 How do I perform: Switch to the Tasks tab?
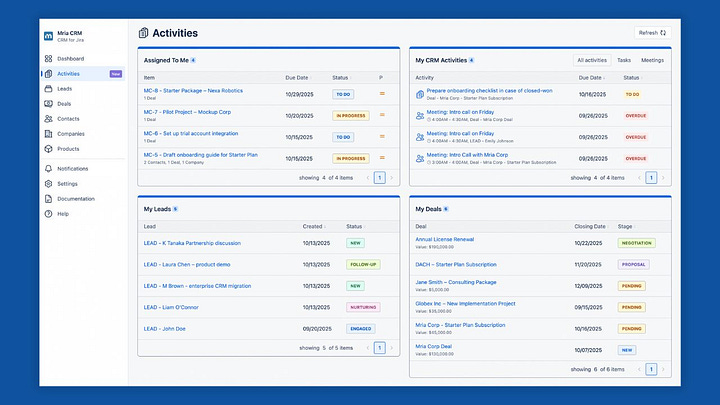coord(624,60)
